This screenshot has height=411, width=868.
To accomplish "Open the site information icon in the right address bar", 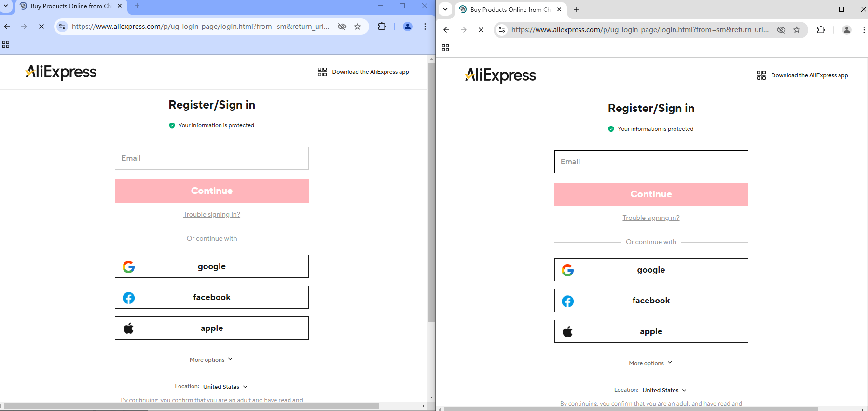I will tap(502, 30).
